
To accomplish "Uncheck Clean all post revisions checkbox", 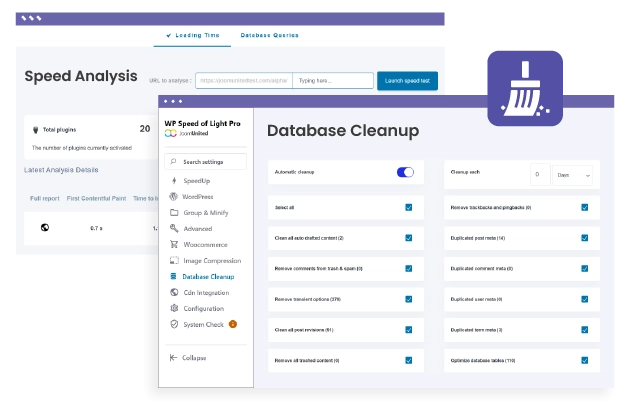I will click(x=409, y=330).
